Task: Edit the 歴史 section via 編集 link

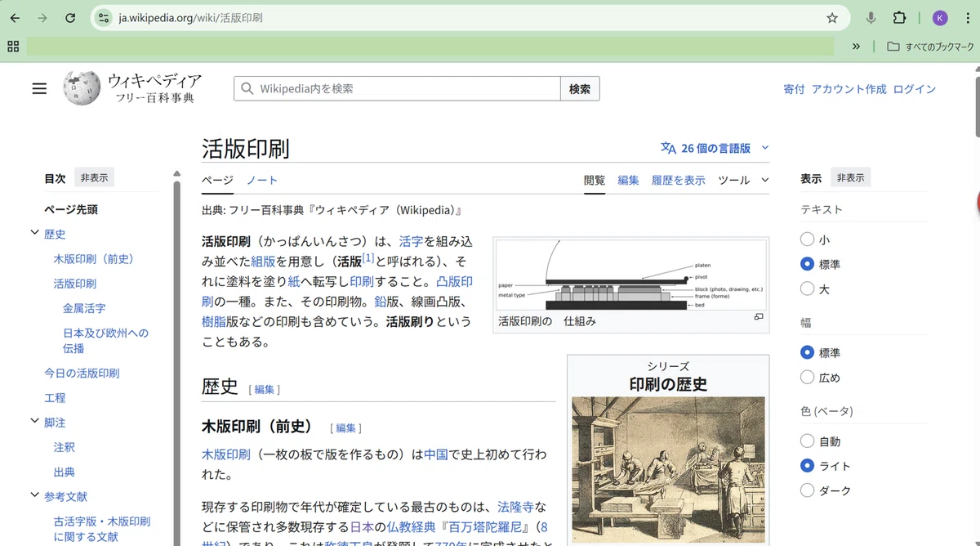Action: click(x=264, y=390)
